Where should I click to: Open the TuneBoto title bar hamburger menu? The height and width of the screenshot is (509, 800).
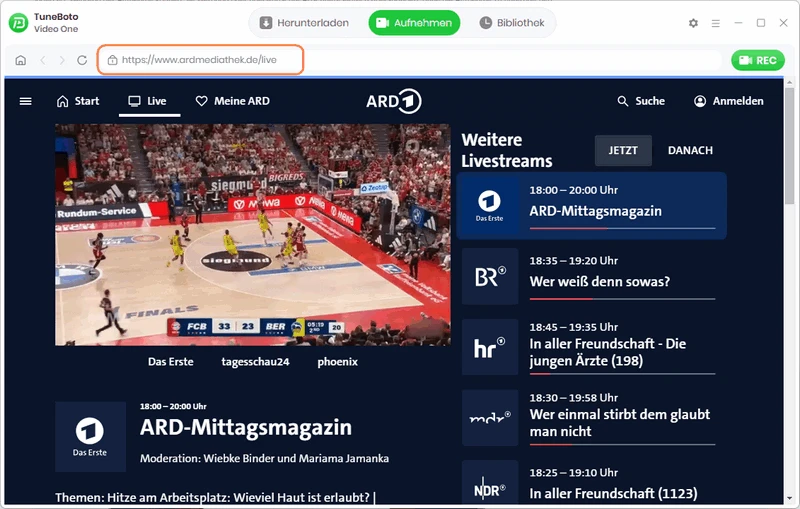[x=716, y=23]
